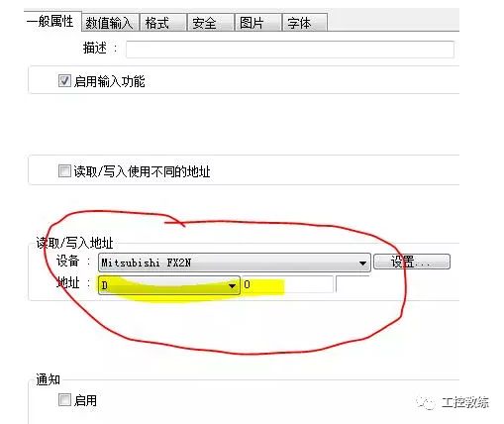Click the arrow of the D address dropdown
Viewport: 504px width, 424px height.
[232, 285]
